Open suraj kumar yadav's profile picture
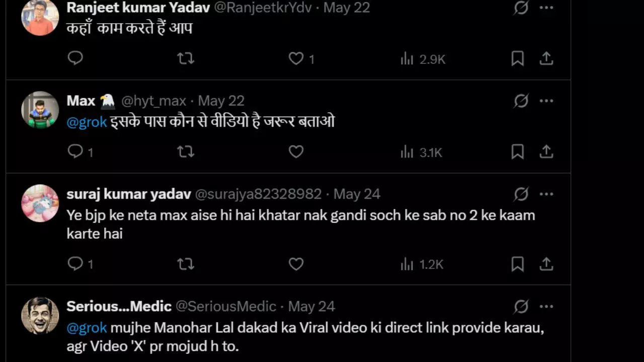The width and height of the screenshot is (644, 362). click(40, 203)
